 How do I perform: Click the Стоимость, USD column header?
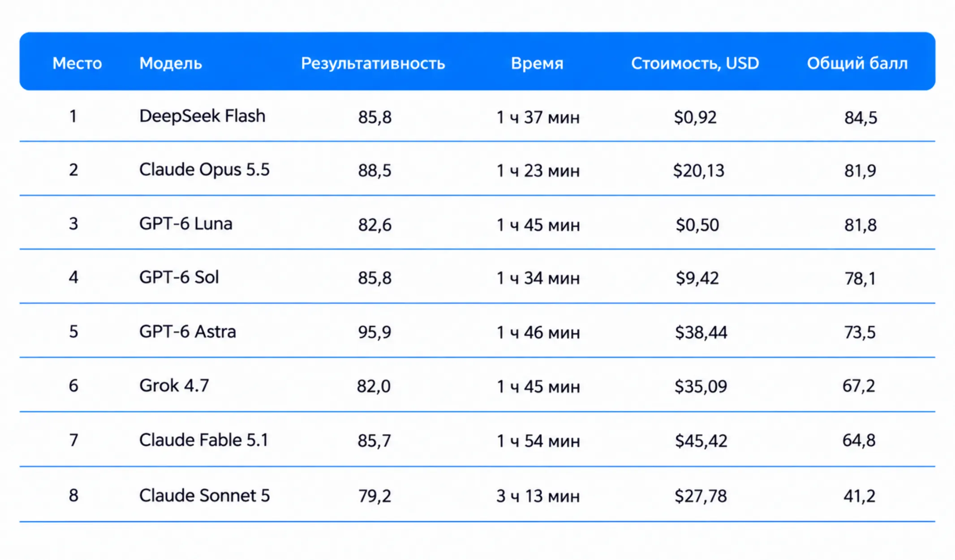695,63
